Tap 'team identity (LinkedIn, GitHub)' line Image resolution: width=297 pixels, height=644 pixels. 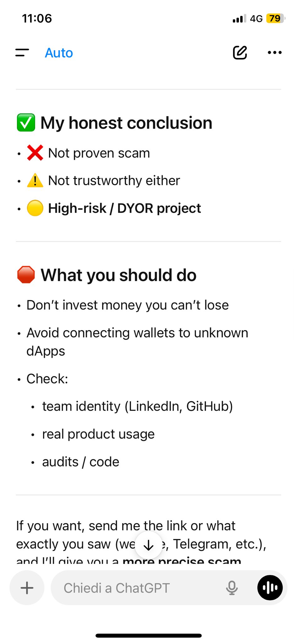pos(137,406)
